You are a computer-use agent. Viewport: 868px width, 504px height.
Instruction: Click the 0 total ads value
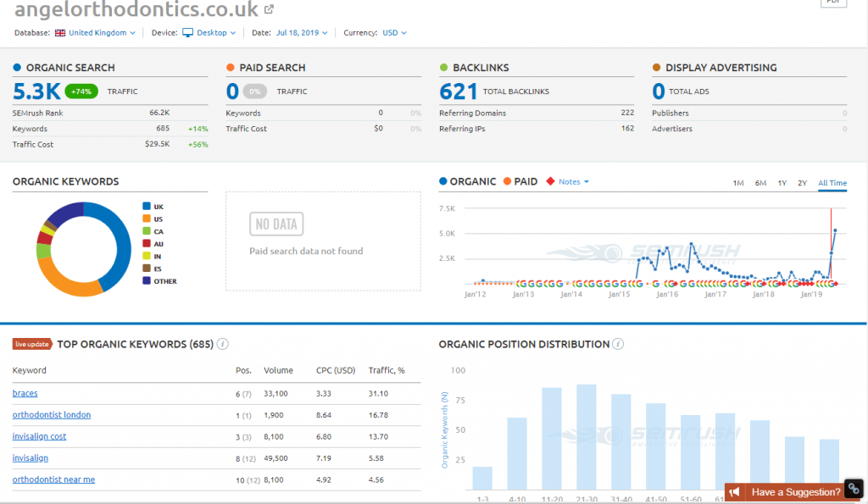point(658,91)
